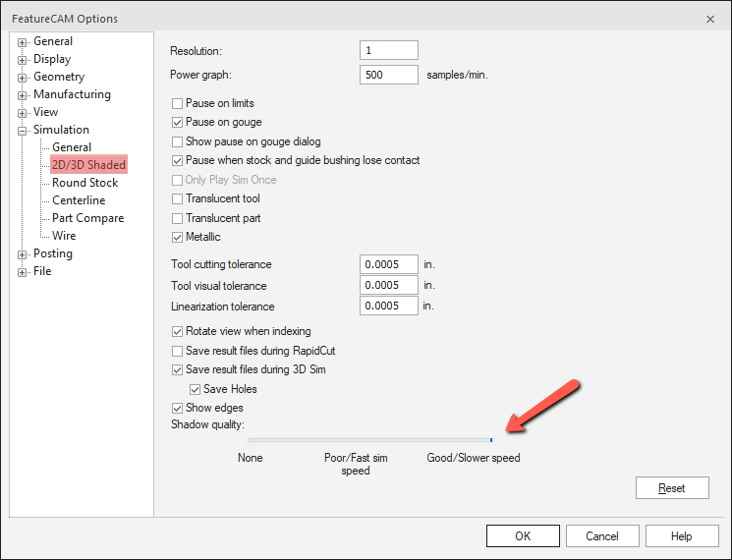Click the Reset button
The height and width of the screenshot is (560, 732).
[672, 487]
